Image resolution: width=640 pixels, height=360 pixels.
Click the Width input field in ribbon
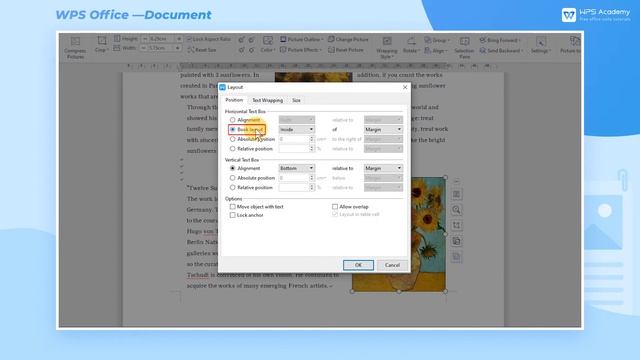pyautogui.click(x=161, y=48)
